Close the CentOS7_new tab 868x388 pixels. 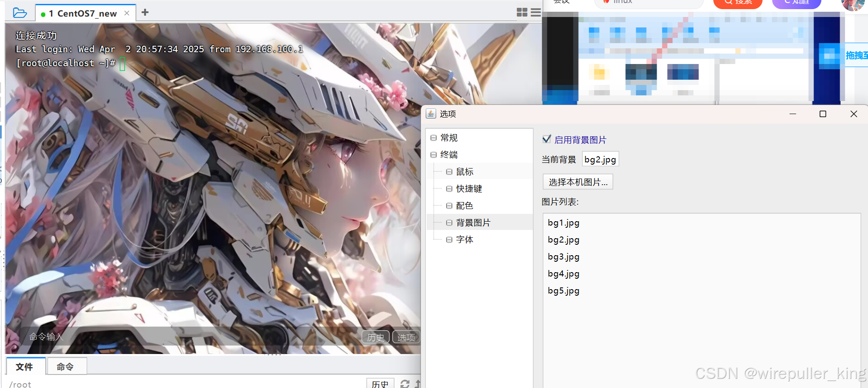coord(127,13)
